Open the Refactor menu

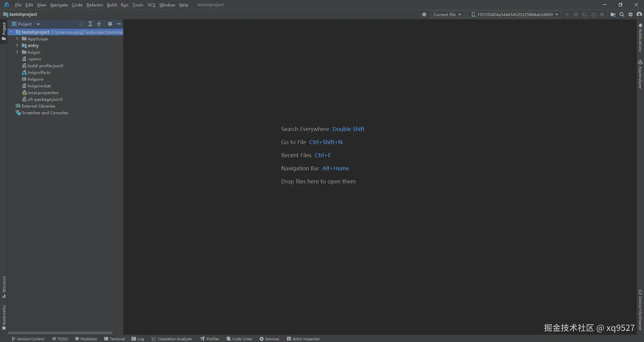[x=95, y=5]
